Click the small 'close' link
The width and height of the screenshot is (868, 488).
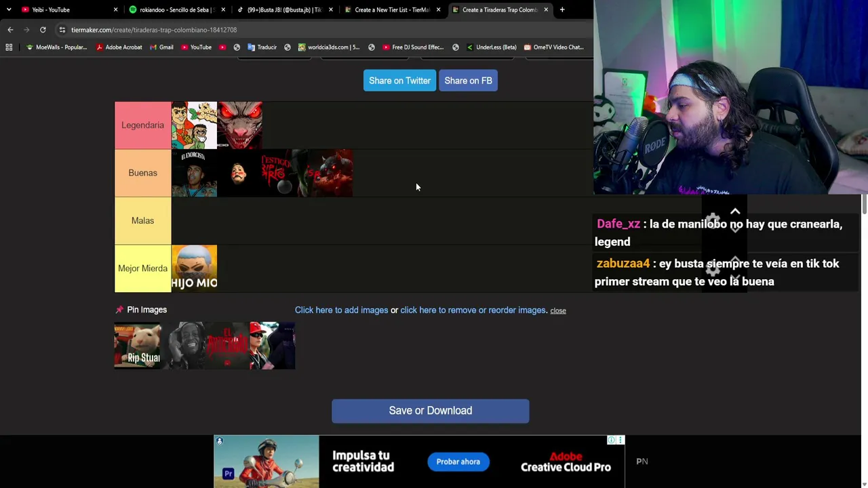click(558, 310)
